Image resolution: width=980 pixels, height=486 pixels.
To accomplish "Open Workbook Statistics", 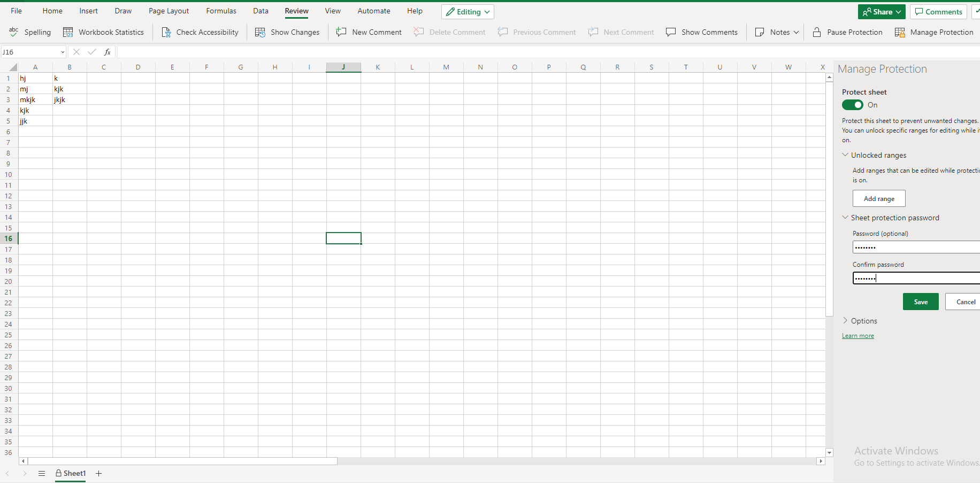I will [103, 32].
